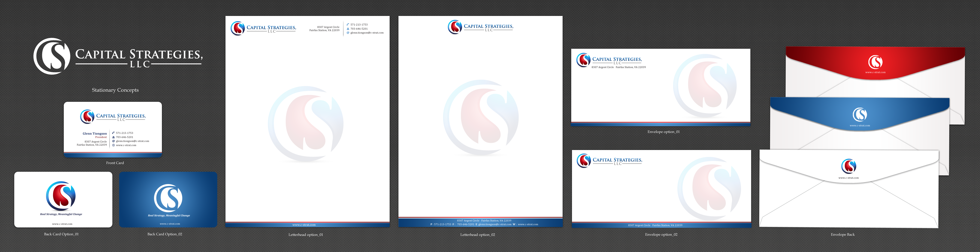Click the white CS logo on blue back card
The width and height of the screenshot is (980, 252).
click(168, 198)
